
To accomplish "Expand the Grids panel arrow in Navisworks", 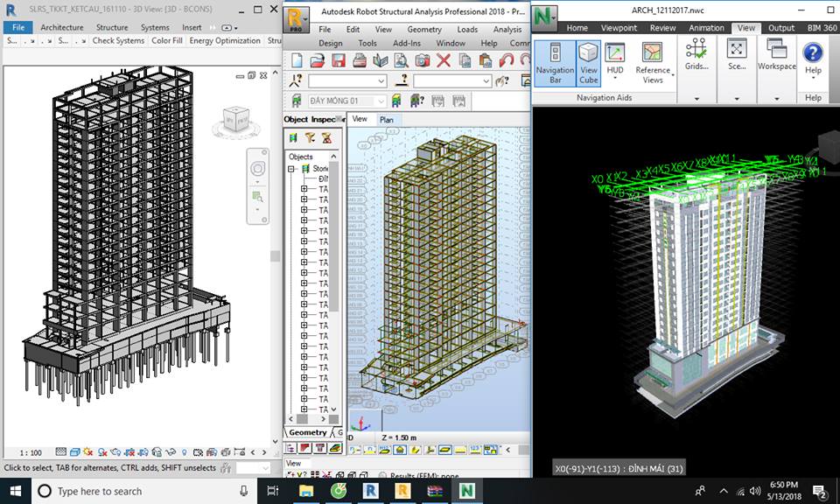I will point(696,99).
